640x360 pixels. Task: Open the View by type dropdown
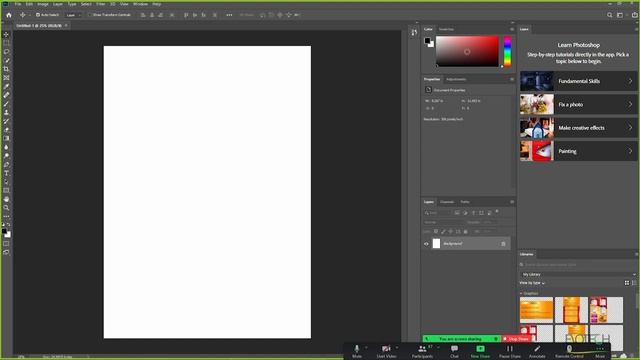(532, 283)
